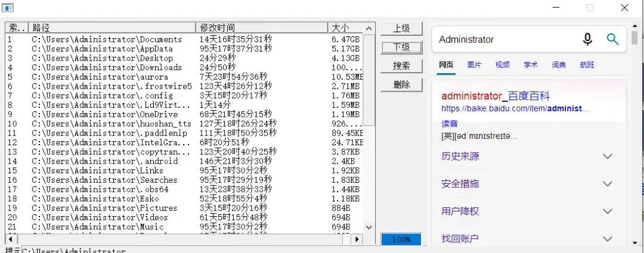Click the horizontal scroll left arrow
The width and height of the screenshot is (644, 253).
11,239
